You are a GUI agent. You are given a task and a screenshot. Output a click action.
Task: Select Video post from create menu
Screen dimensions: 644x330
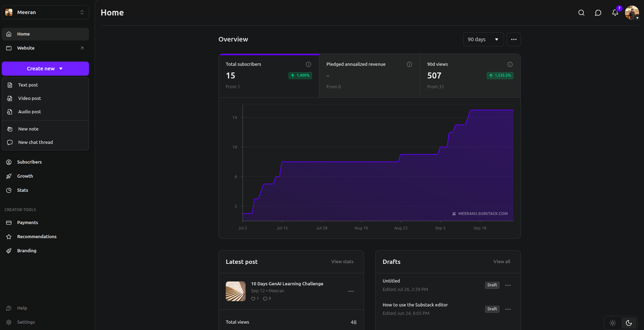coord(30,99)
